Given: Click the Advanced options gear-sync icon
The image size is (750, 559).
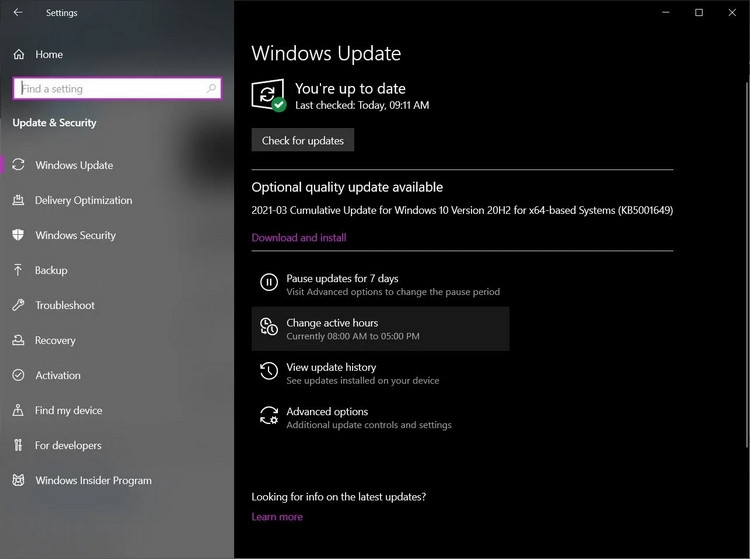Looking at the screenshot, I should tap(269, 416).
